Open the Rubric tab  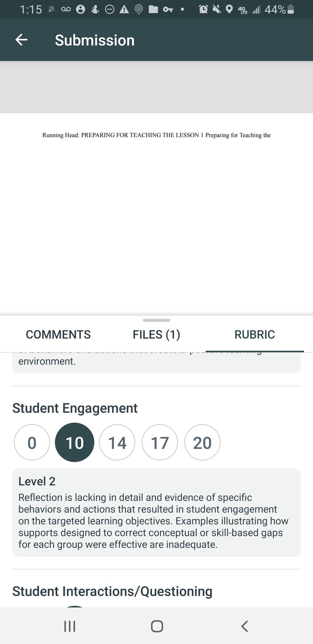(255, 334)
